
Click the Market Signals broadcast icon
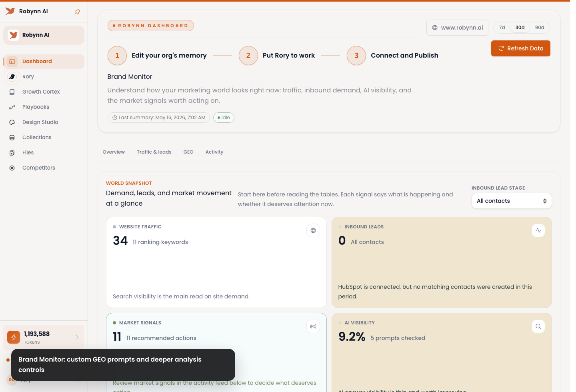point(313,326)
